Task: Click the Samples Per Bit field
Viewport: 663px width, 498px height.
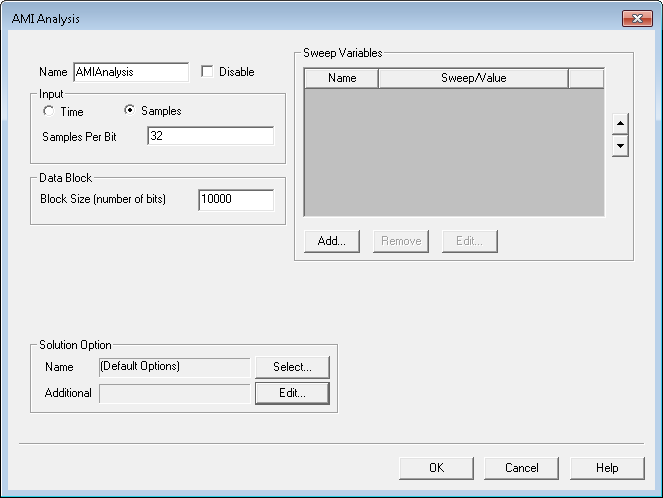Action: point(211,136)
